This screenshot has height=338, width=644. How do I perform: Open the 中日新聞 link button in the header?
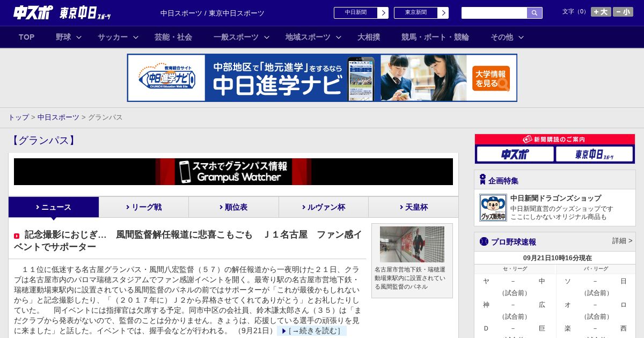[361, 13]
